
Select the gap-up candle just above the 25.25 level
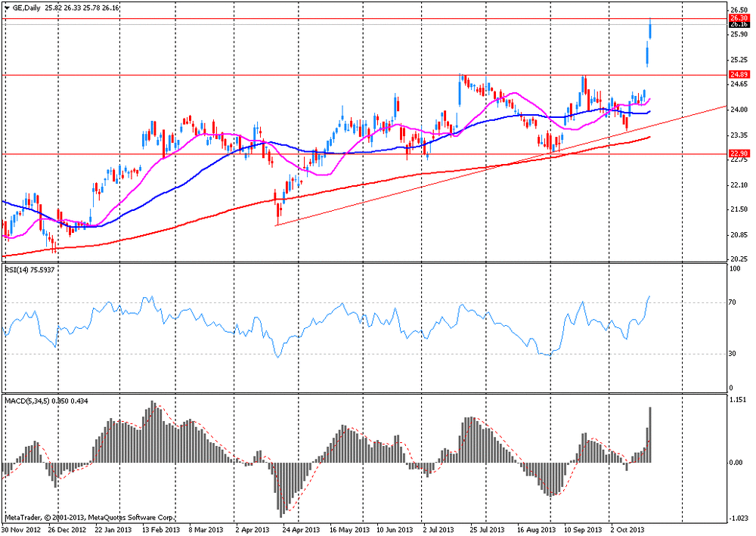point(647,54)
